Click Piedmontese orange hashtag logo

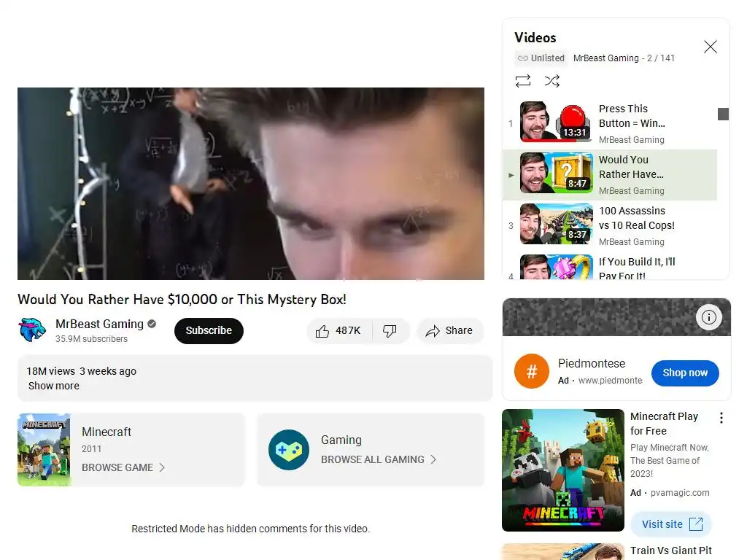click(532, 371)
